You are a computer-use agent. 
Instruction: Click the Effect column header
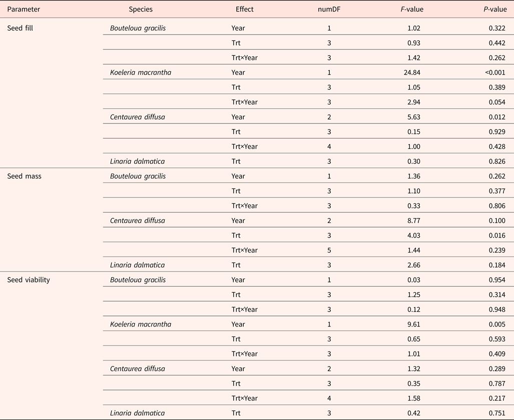[245, 9]
